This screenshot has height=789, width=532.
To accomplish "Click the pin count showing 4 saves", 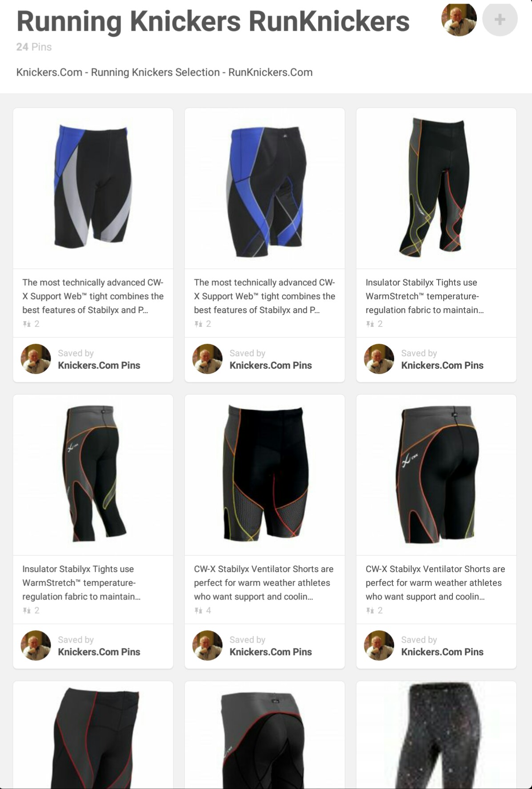I will click(x=203, y=610).
